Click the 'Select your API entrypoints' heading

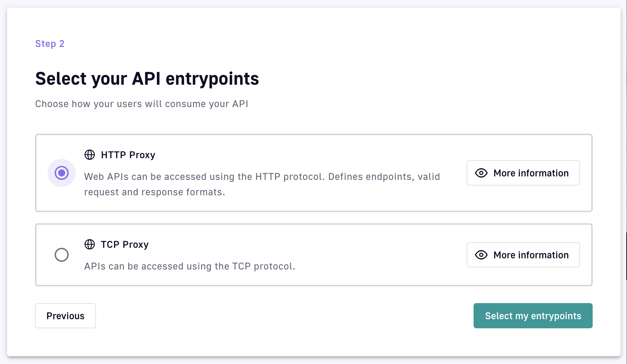[147, 78]
